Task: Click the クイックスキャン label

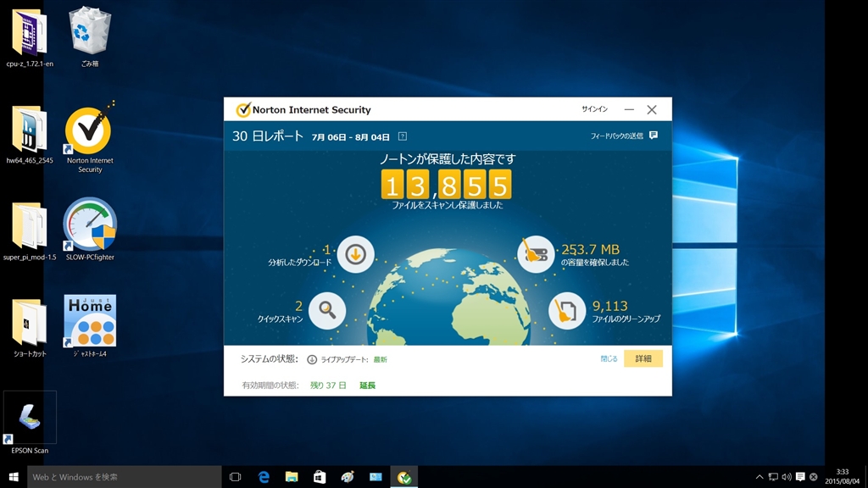Action: [280, 319]
